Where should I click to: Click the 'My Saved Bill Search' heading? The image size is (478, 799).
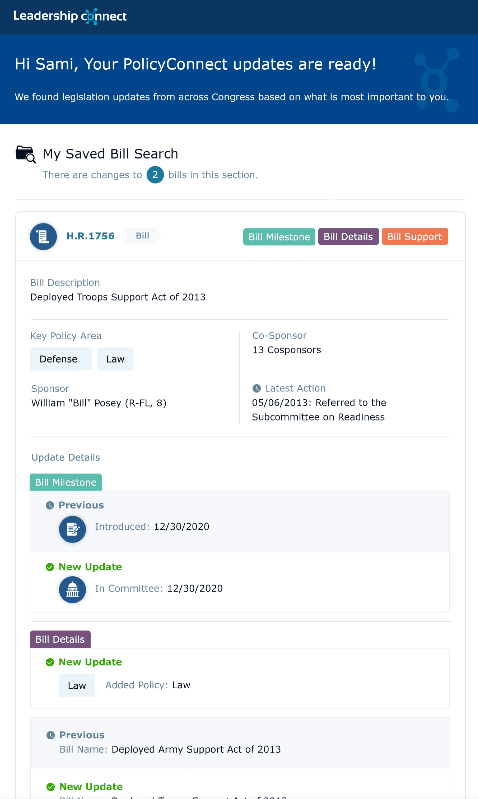(111, 153)
